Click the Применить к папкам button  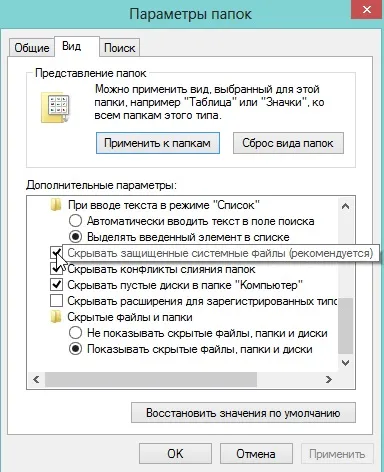tap(158, 143)
